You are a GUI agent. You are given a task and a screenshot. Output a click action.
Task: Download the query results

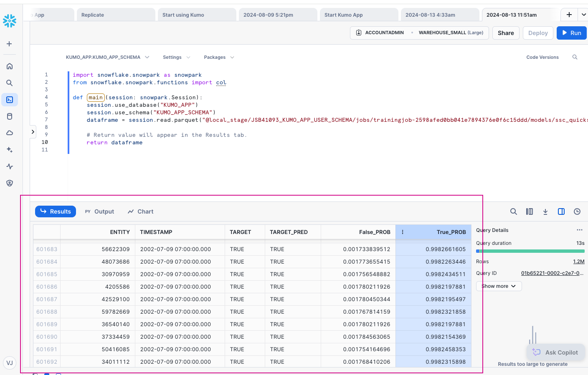545,211
